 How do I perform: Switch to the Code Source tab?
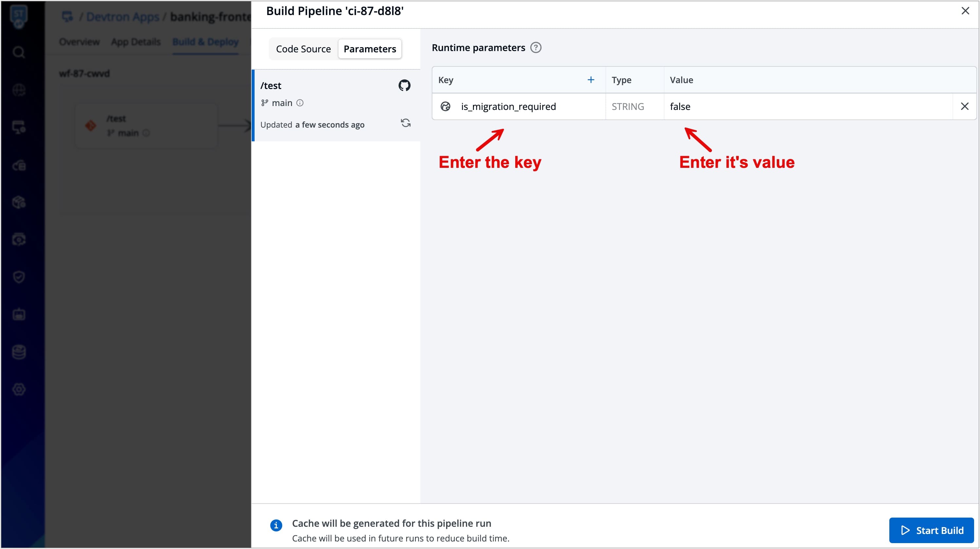[303, 49]
